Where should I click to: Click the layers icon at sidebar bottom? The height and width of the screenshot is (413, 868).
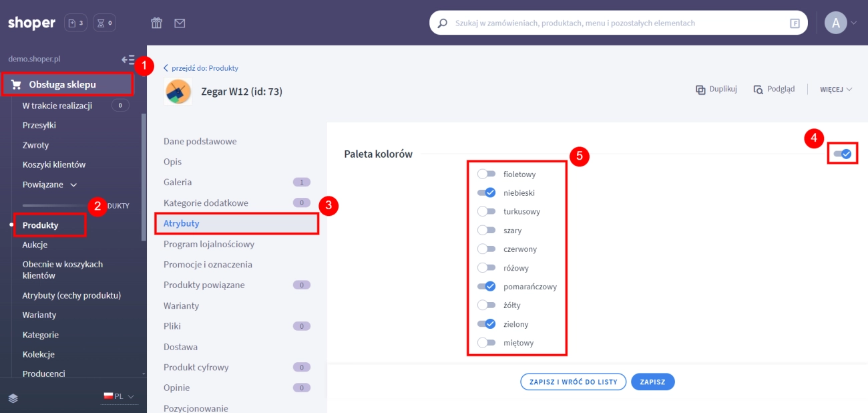pyautogui.click(x=13, y=398)
